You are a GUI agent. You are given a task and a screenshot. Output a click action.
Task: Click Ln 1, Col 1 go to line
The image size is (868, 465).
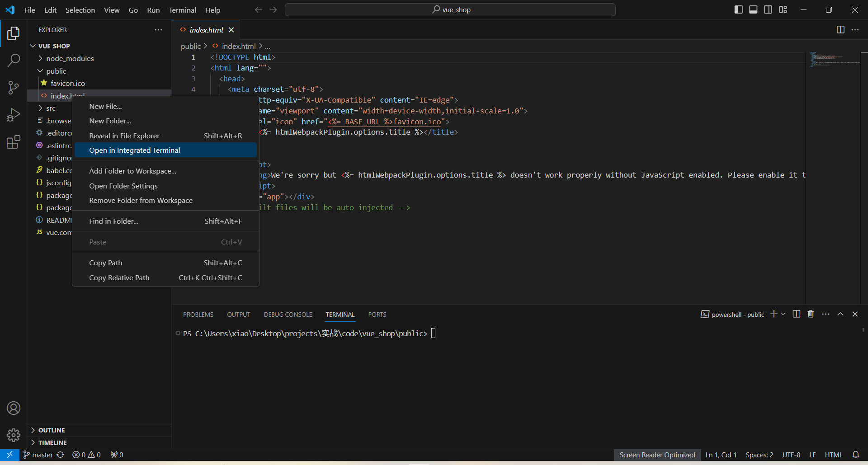coord(721,455)
